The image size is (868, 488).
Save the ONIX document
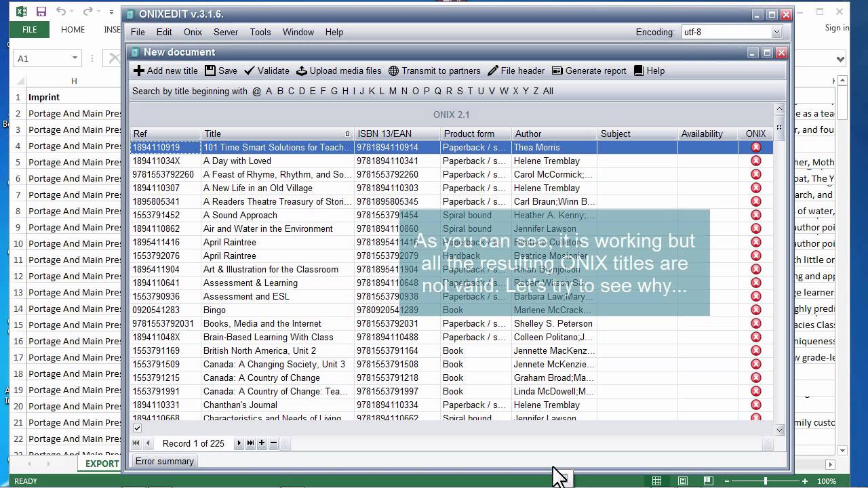click(x=221, y=70)
